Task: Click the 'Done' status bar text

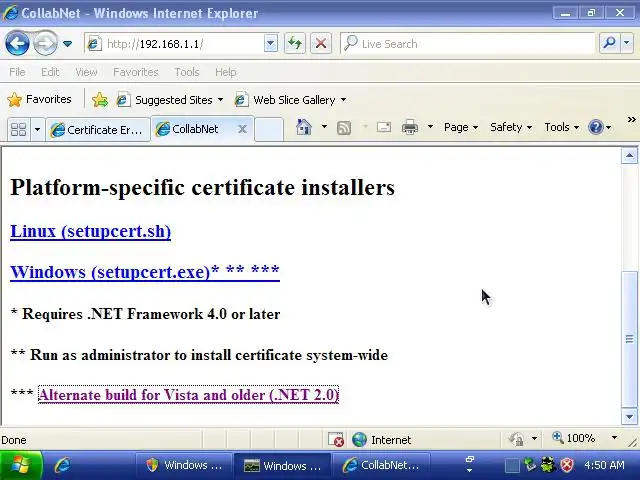Action: pos(14,440)
